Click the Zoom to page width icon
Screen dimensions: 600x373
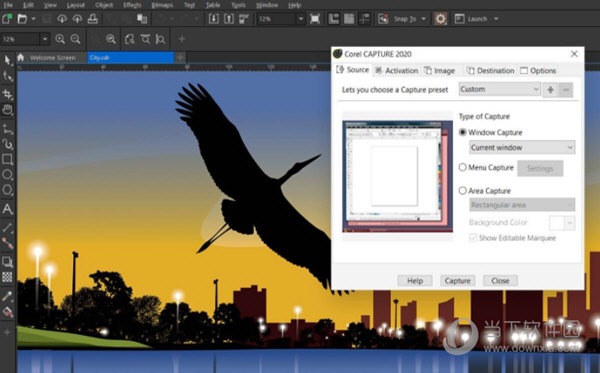click(x=145, y=39)
